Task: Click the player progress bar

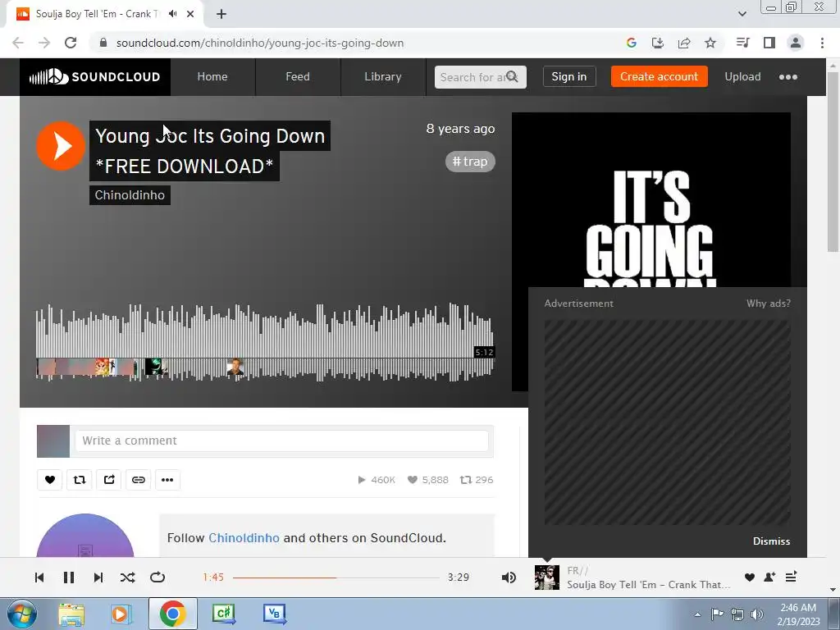Action: (336, 577)
